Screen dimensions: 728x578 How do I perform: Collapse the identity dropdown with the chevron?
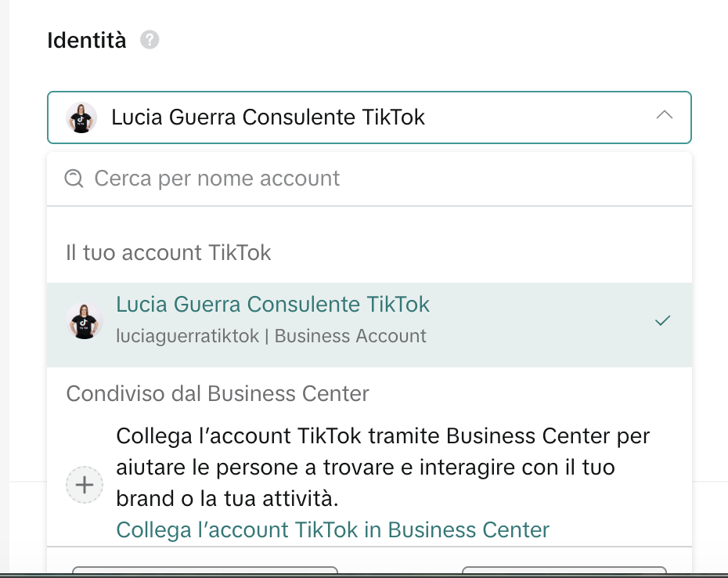(x=665, y=115)
